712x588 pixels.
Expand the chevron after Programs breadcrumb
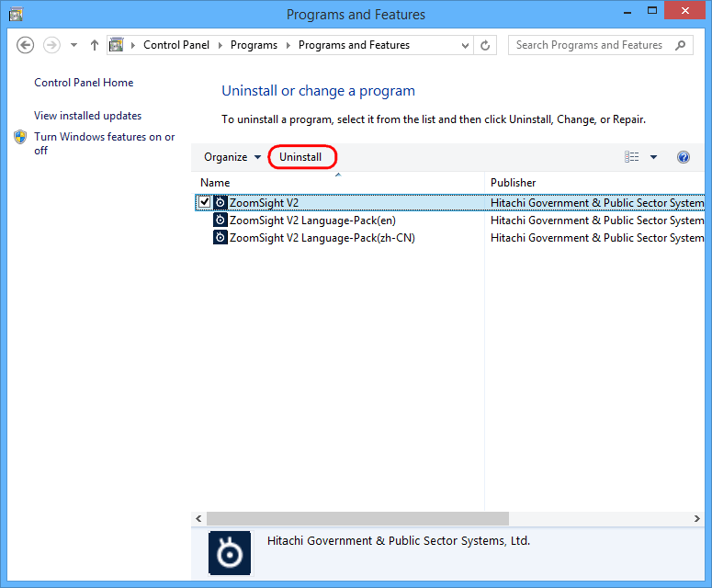tap(288, 45)
